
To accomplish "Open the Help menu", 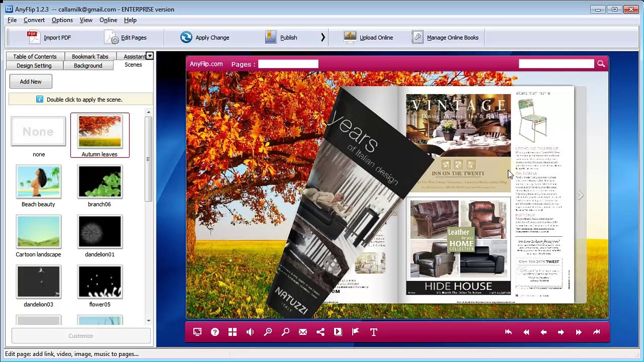I will pos(130,20).
